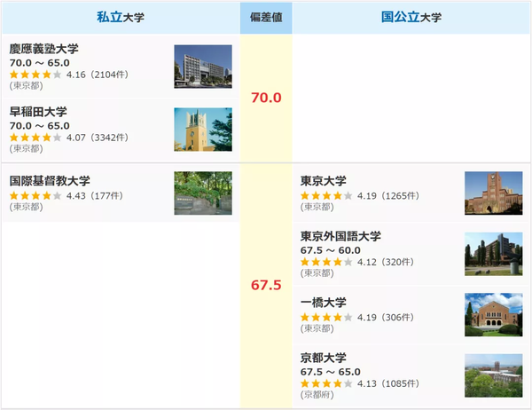Open the 東京大学 university name link
The width and height of the screenshot is (532, 410).
[323, 181]
